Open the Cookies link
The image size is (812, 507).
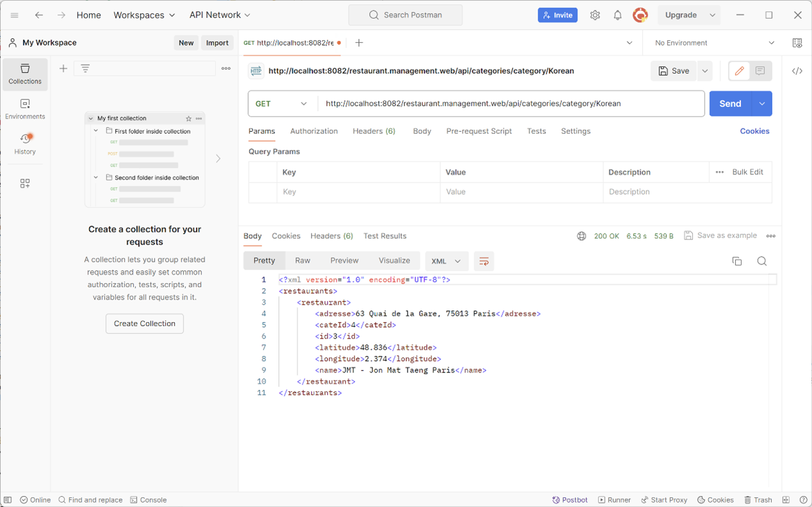coord(754,131)
